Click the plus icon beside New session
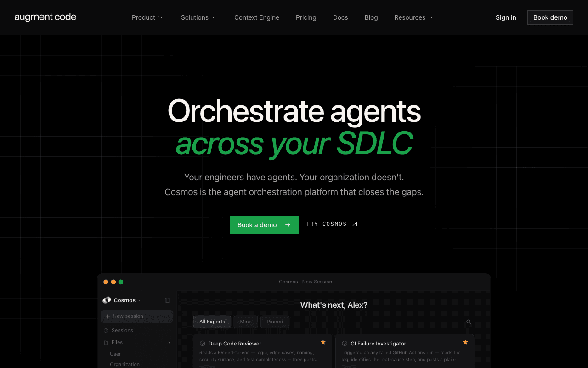Image resolution: width=588 pixels, height=368 pixels. (107, 316)
